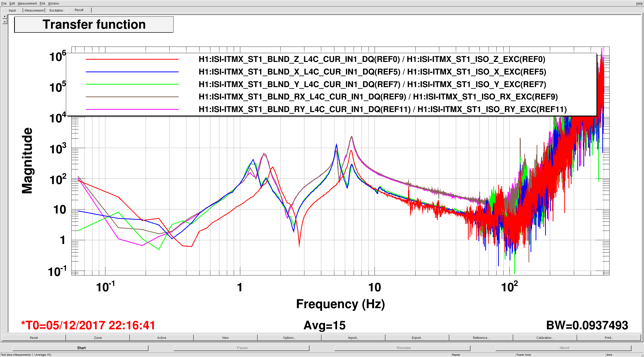Viewport: 644px width, 357px height.
Task: Click the up-arrow panel collapse icon
Action: [5, 22]
